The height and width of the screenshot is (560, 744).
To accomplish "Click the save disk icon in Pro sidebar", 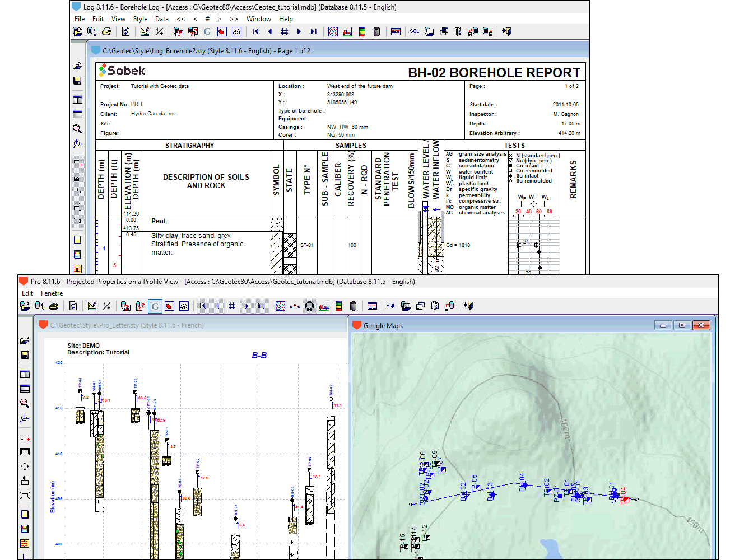I will 25,355.
